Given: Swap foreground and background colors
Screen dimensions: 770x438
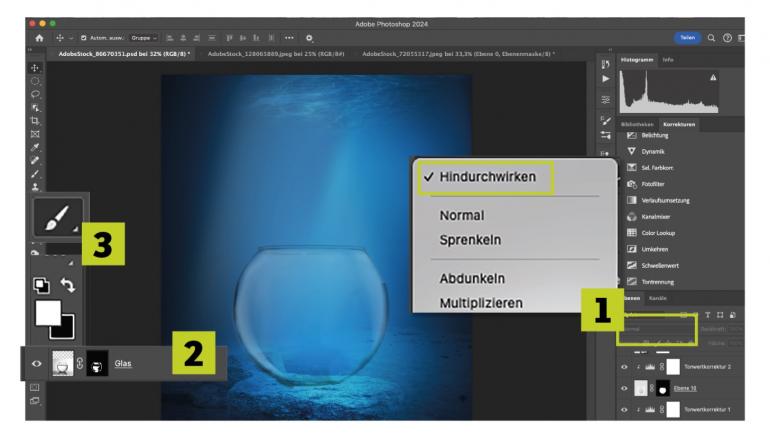Looking at the screenshot, I should pos(68,285).
